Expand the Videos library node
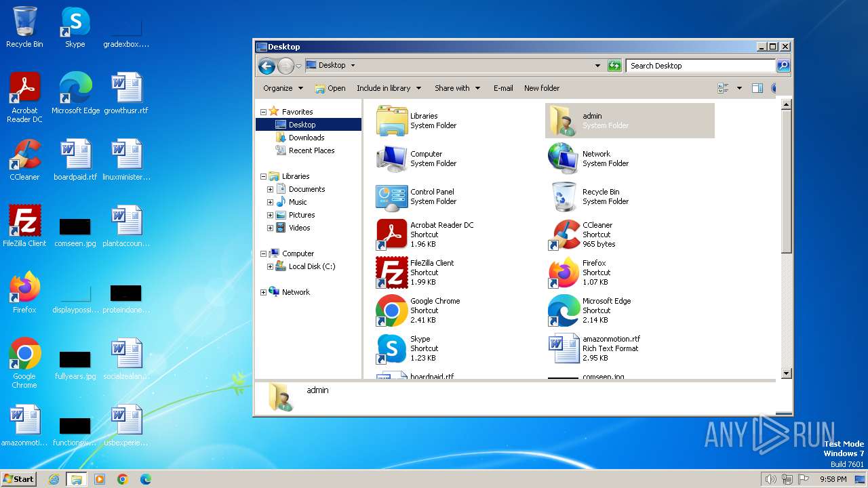 pyautogui.click(x=270, y=228)
